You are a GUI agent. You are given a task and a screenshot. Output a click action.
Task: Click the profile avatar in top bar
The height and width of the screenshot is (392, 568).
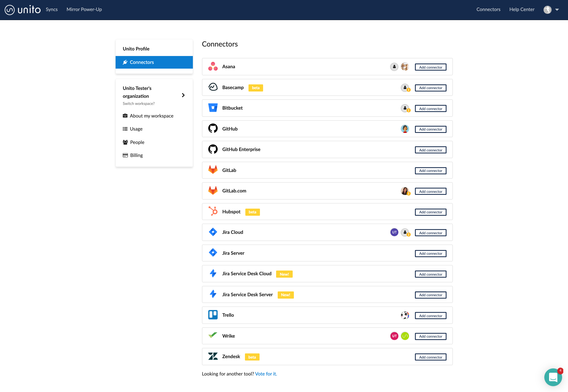pyautogui.click(x=547, y=10)
